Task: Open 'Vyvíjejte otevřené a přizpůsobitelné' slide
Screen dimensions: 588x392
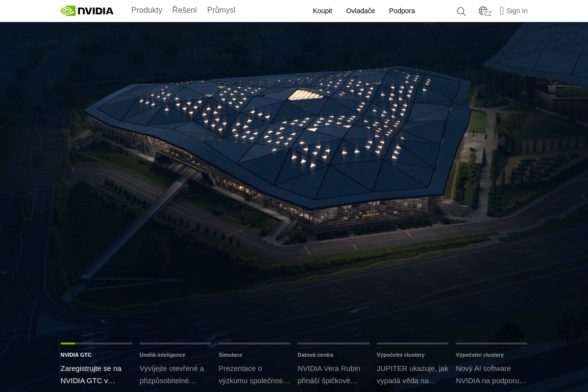Action: pos(171,374)
